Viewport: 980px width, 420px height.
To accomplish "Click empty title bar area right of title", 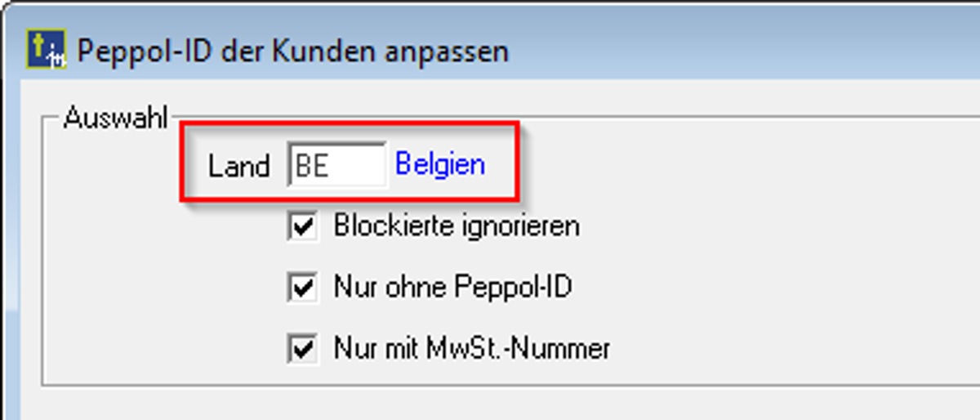I will [x=735, y=51].
